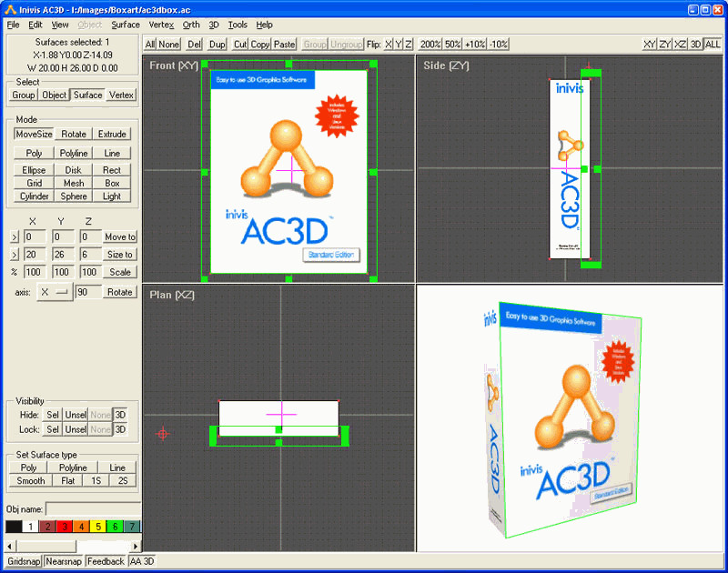Open the rotation axis dropdown
Viewport: 728px width, 573px height.
(x=55, y=292)
